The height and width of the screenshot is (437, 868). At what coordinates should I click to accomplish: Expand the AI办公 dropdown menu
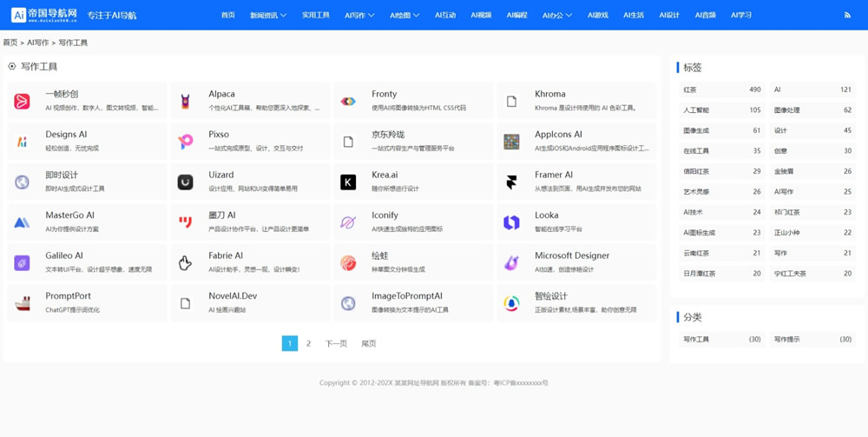tap(557, 16)
